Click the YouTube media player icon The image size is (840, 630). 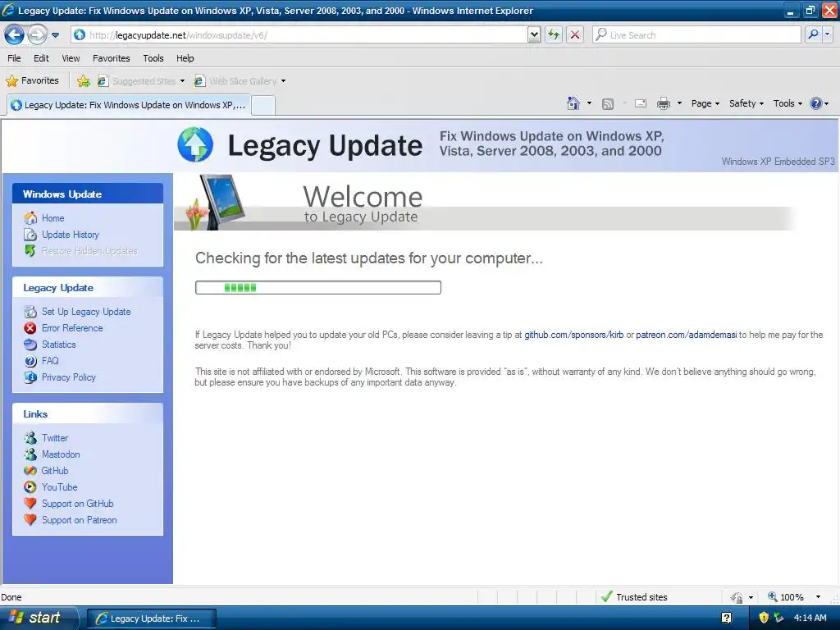(30, 487)
